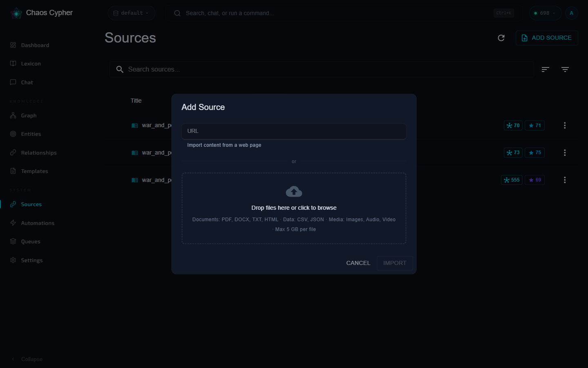
Task: Cancel the Add Source dialog
Action: pyautogui.click(x=358, y=263)
